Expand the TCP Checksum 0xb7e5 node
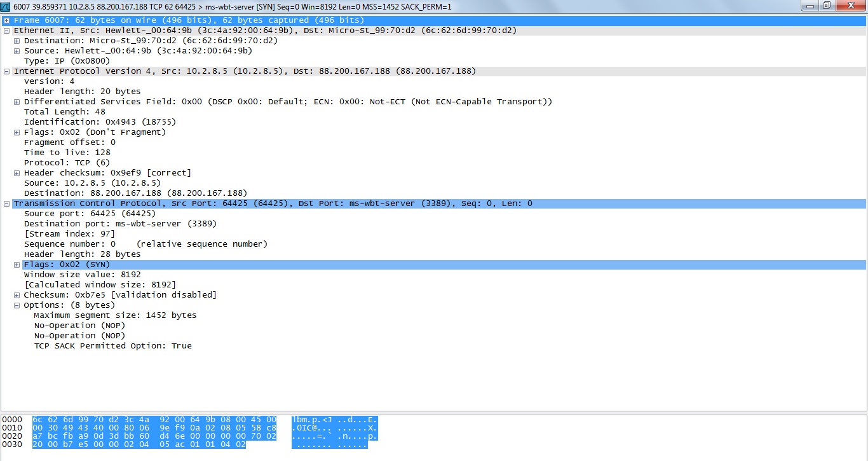Viewport: 868px width, 461px height. pos(17,295)
